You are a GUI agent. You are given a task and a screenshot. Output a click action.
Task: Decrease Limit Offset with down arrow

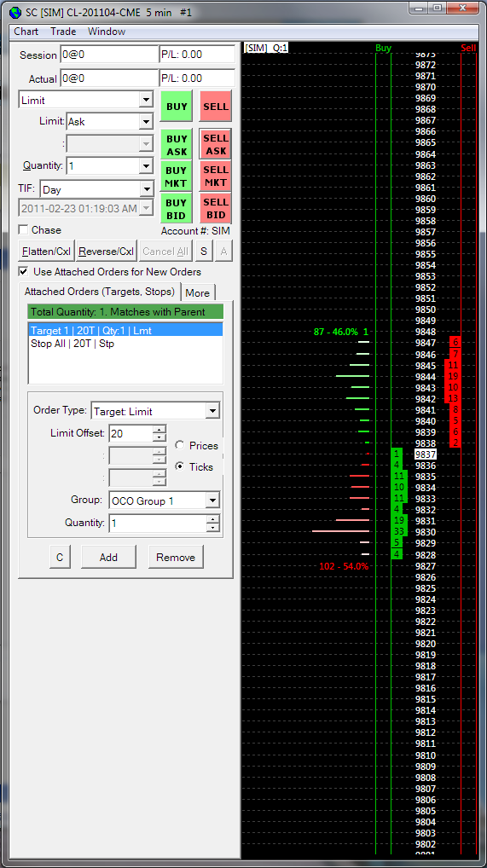159,437
